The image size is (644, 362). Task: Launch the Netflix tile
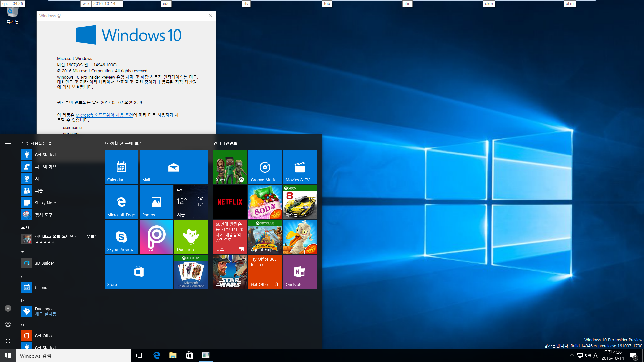pos(230,202)
